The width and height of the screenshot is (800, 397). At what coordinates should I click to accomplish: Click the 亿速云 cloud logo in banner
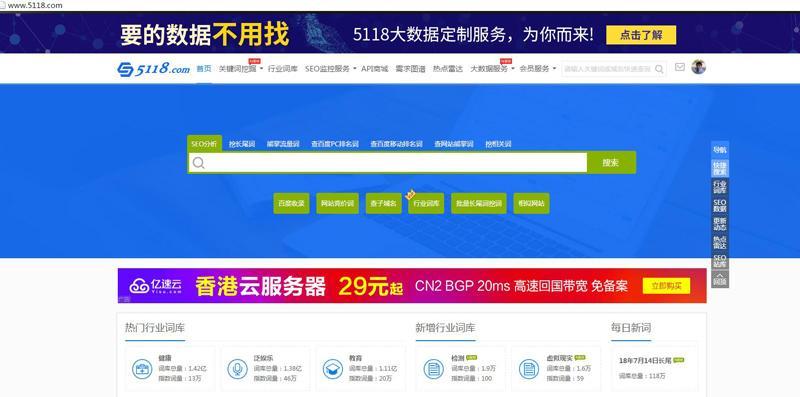pyautogui.click(x=155, y=286)
